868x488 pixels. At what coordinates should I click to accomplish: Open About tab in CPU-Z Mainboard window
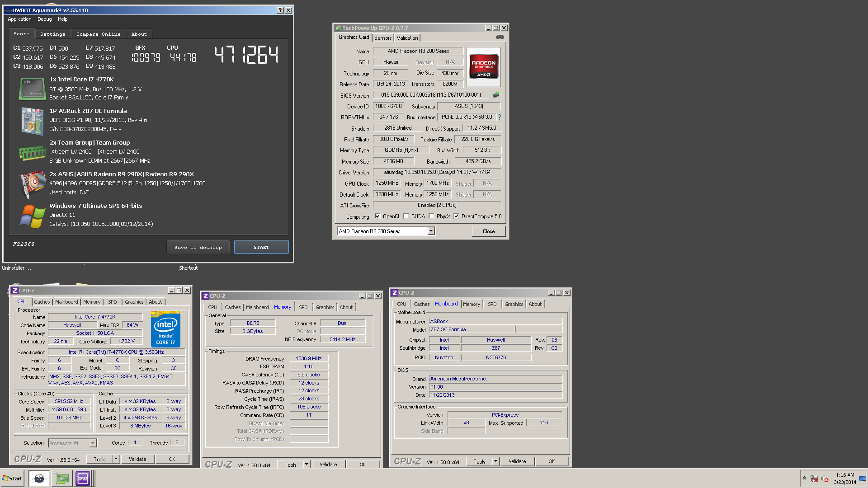coord(535,304)
